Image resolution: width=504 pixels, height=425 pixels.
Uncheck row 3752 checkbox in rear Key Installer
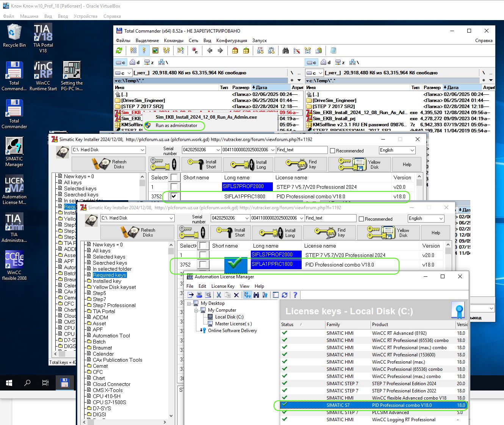(x=174, y=196)
